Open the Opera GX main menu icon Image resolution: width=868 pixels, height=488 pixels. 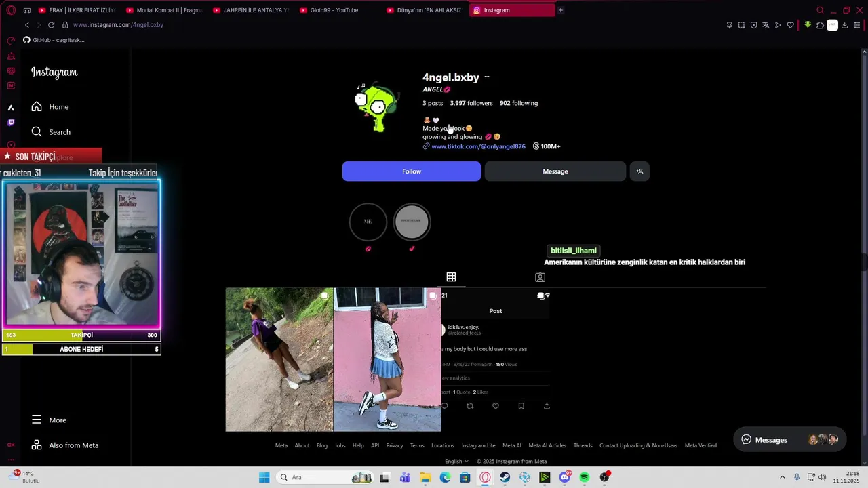coord(11,10)
